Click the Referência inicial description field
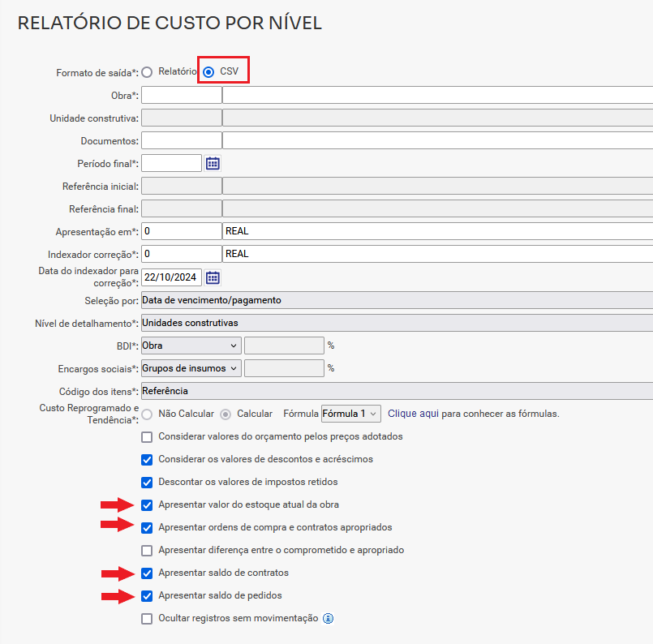 tap(438, 186)
